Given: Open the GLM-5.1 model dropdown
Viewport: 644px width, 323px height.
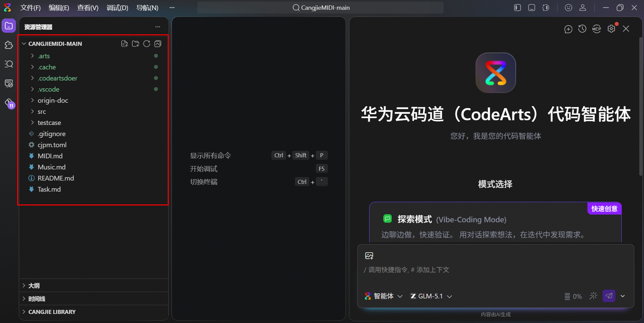Looking at the screenshot, I should [431, 296].
